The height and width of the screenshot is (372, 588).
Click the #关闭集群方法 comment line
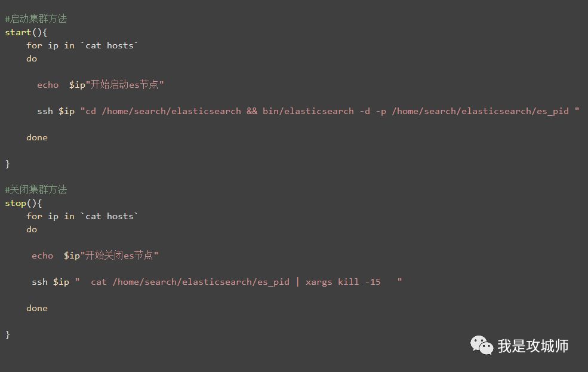pos(36,190)
